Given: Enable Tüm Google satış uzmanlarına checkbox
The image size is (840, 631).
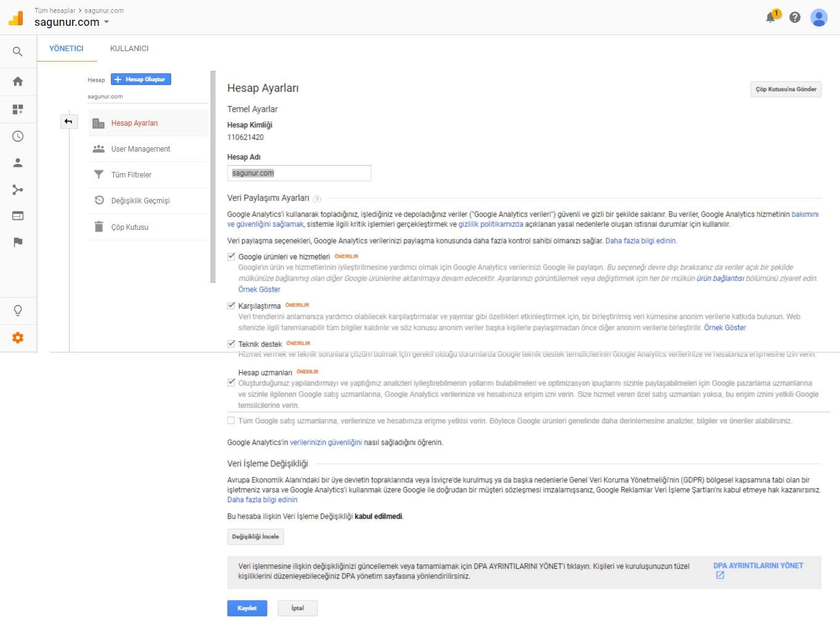Looking at the screenshot, I should click(231, 421).
